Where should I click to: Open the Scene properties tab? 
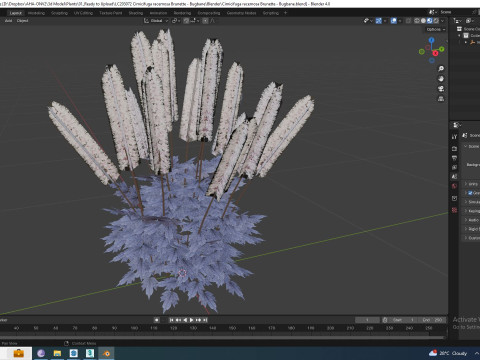pos(454,177)
